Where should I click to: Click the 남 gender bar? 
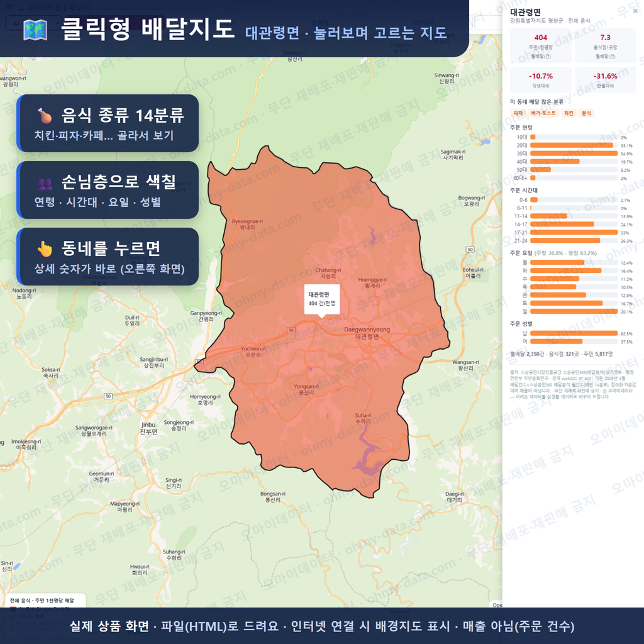coord(574,333)
